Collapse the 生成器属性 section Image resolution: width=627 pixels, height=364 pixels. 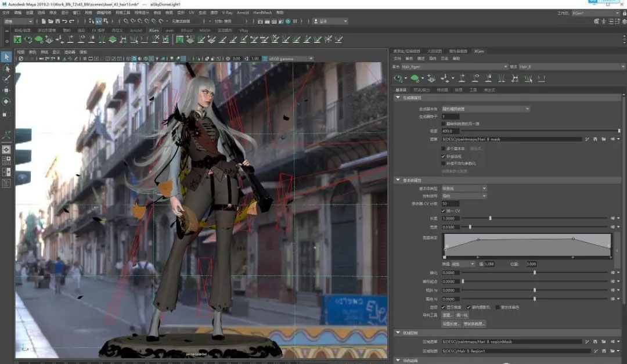click(398, 98)
